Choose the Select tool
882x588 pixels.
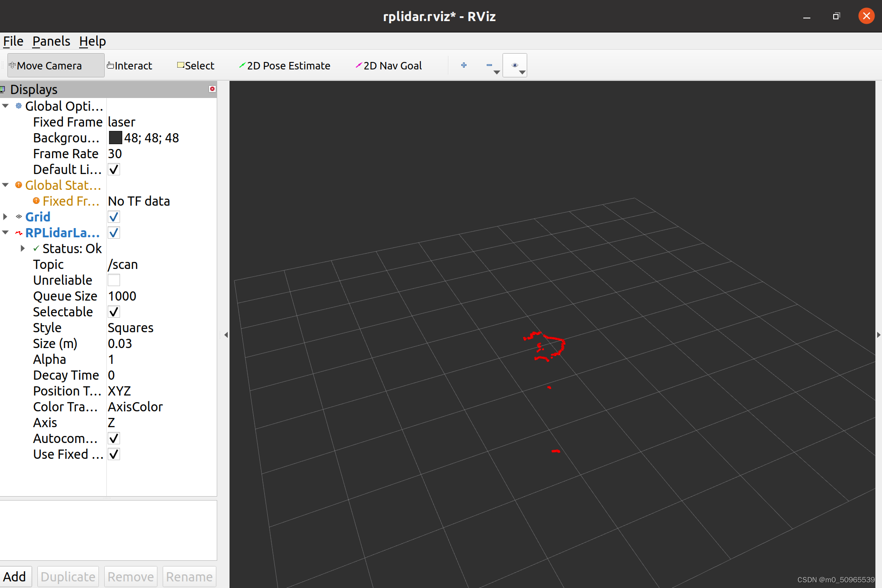point(196,65)
